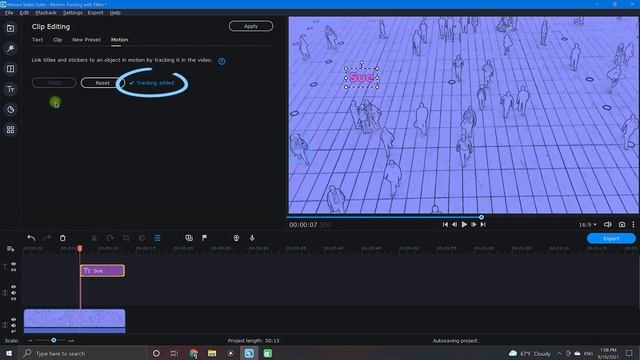640x360 pixels.
Task: Click the red playhead marker on ruler
Action: (x=80, y=248)
